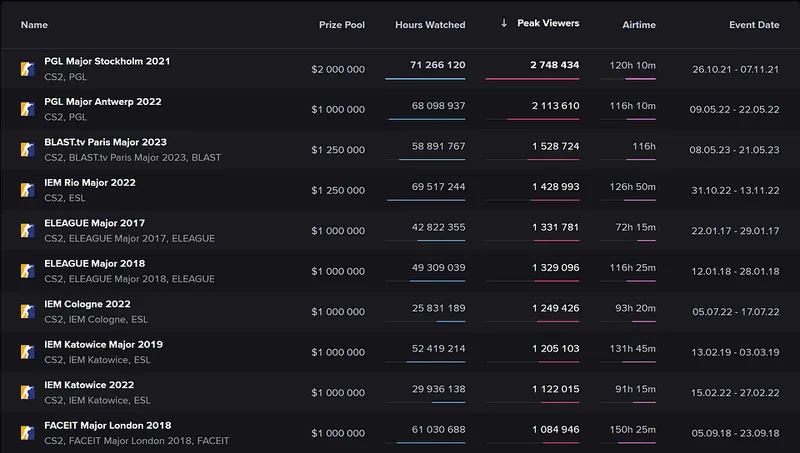Click peak viewers value 1 528 724
800x453 pixels.
(x=556, y=146)
